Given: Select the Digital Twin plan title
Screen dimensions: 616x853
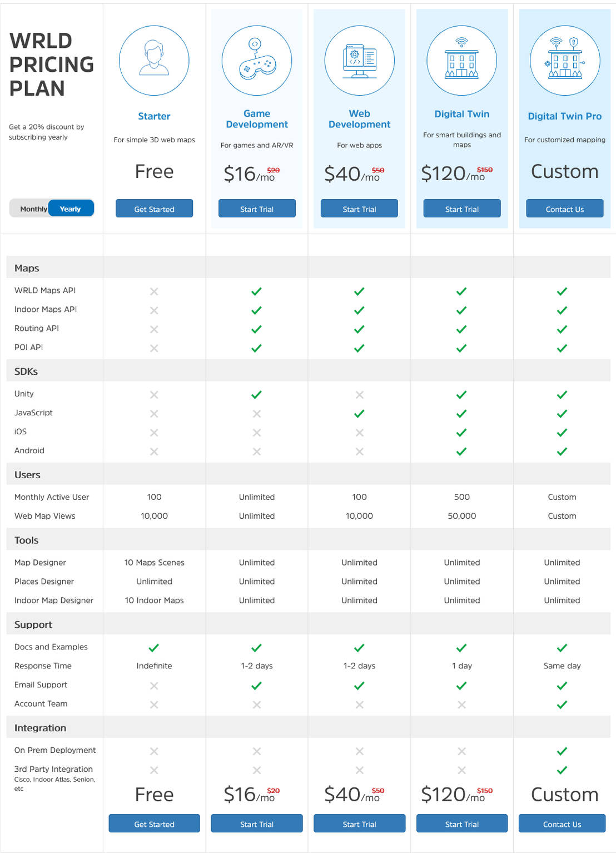Looking at the screenshot, I should (462, 114).
